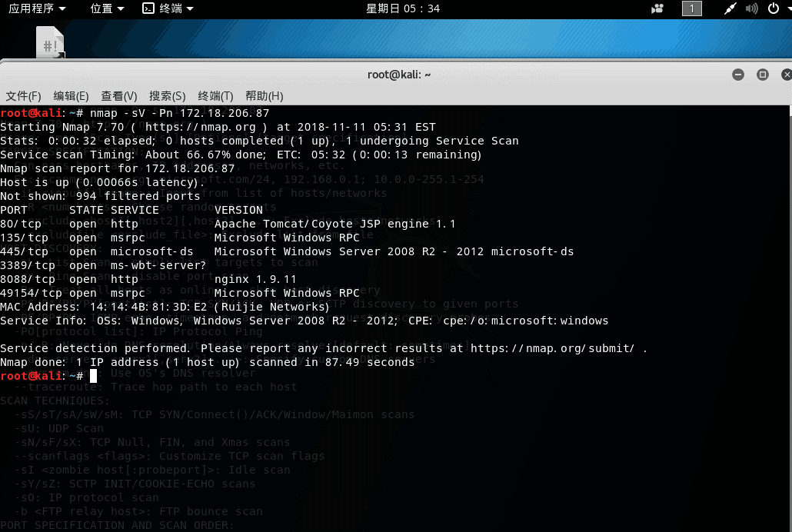Open the 文件(F) menu

coord(23,96)
